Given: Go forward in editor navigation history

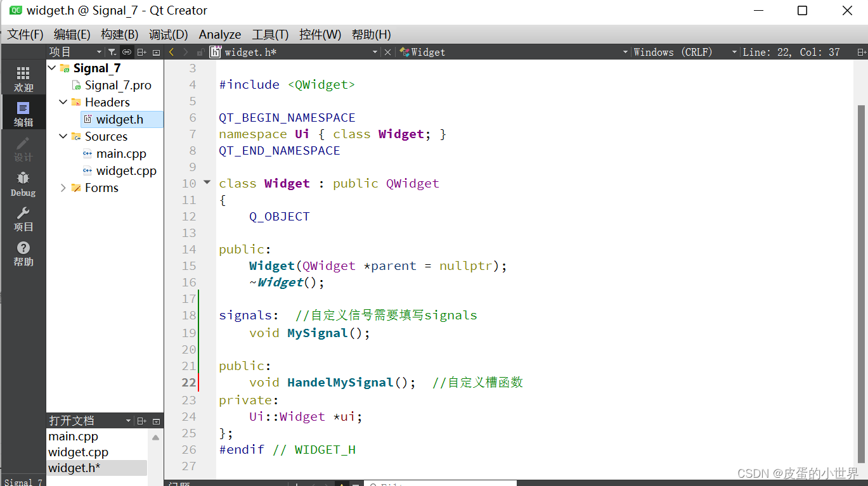Looking at the screenshot, I should [x=186, y=52].
